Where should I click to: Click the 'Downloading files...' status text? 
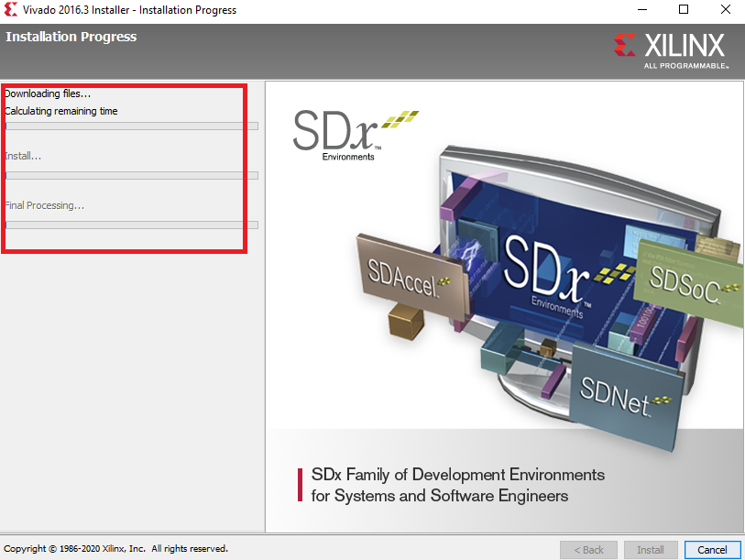48,93
